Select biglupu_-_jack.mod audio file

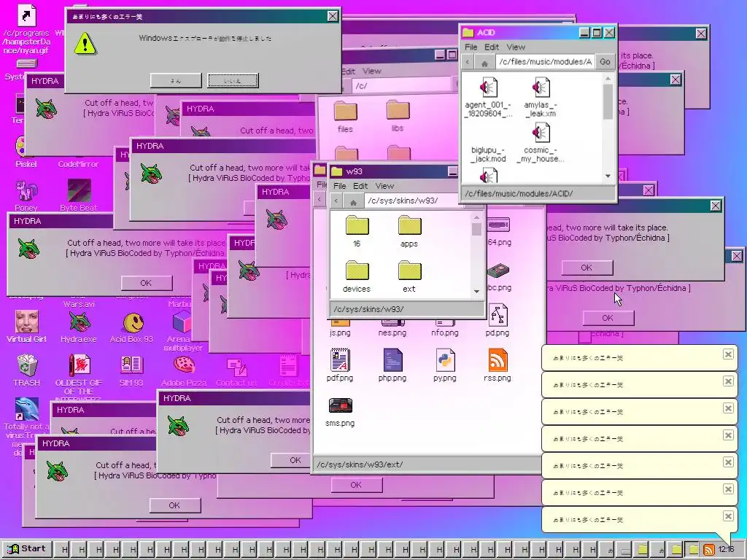pos(488,154)
